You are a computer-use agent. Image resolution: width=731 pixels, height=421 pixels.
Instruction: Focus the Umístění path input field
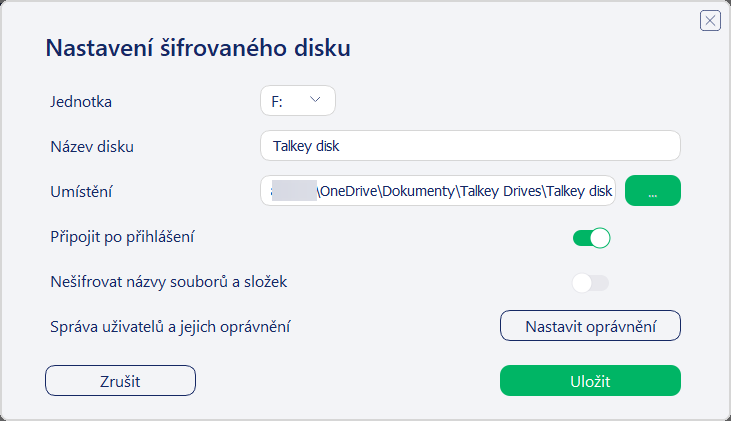[x=438, y=191]
